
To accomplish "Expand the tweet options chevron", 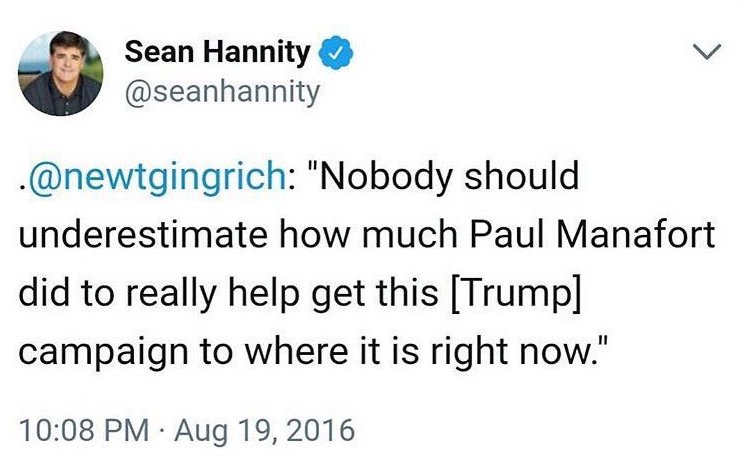I will coord(706,51).
